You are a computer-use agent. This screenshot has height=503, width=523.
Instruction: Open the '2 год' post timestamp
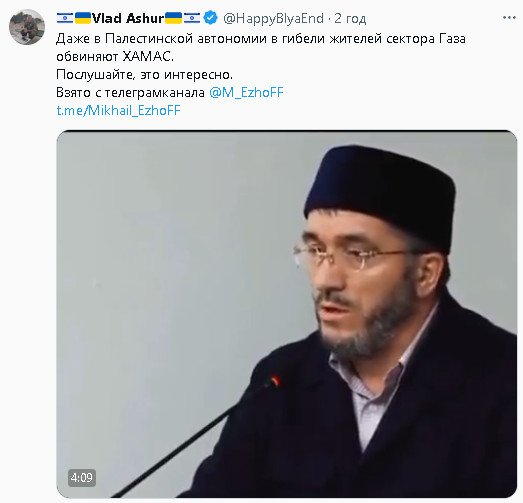point(350,19)
